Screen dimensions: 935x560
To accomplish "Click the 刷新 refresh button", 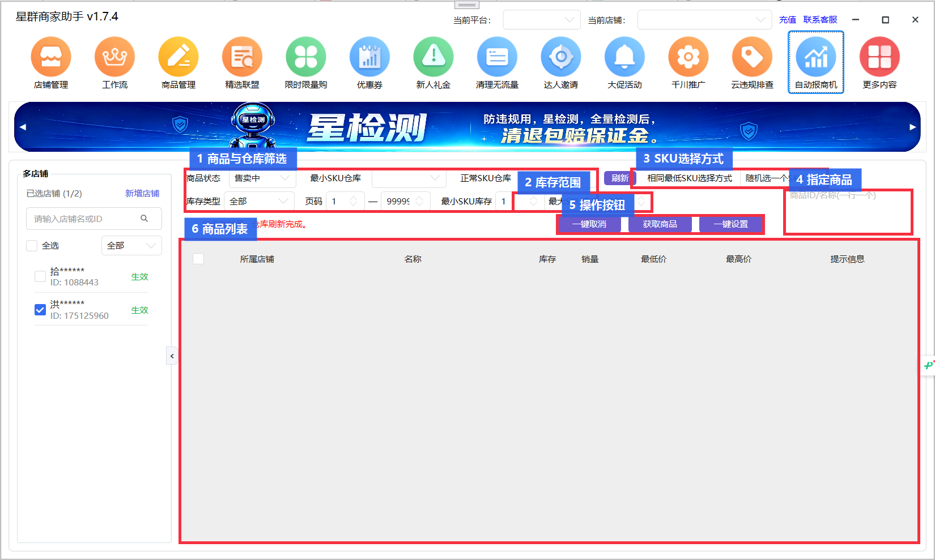I will point(619,178).
